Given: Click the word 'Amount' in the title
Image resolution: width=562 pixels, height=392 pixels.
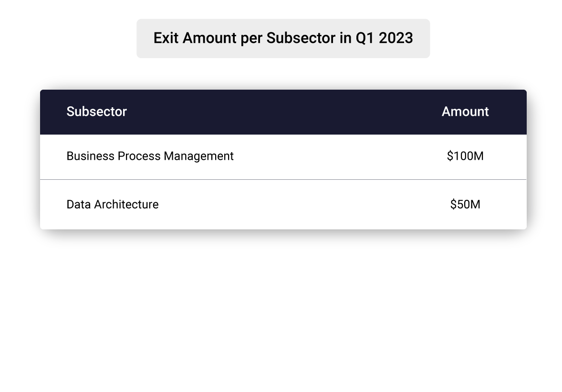Looking at the screenshot, I should (x=208, y=38).
